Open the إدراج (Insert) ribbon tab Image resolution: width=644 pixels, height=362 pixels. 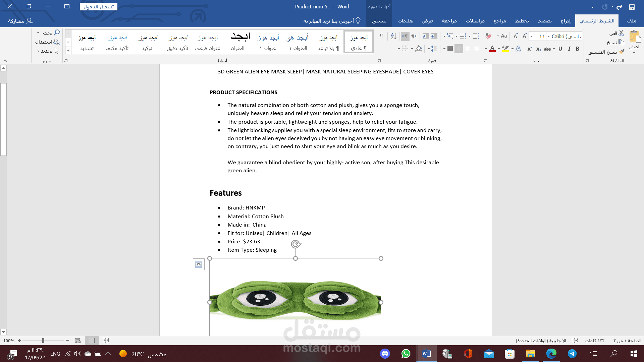tap(566, 21)
